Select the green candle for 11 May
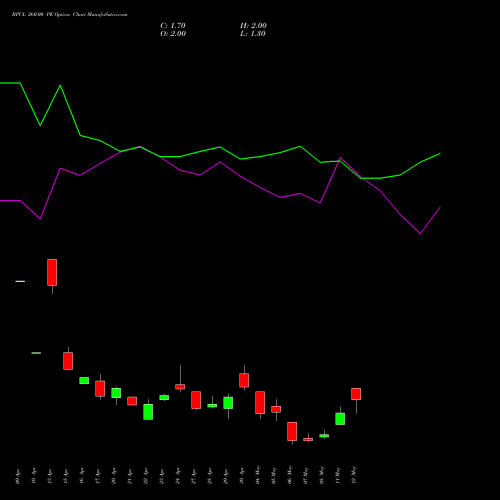This screenshot has height=500, width=500. [x=340, y=419]
